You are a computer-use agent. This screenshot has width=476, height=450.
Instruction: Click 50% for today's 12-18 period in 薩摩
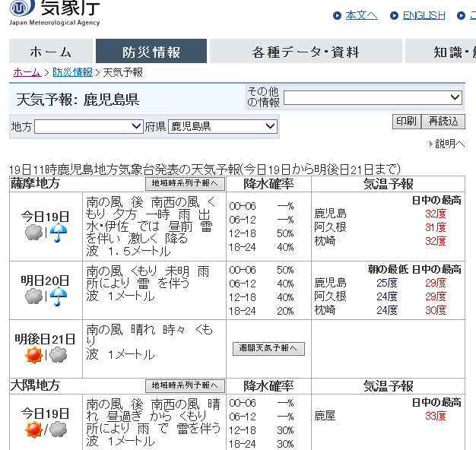pyautogui.click(x=285, y=233)
